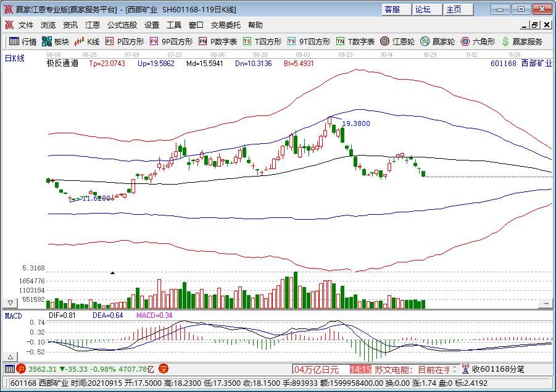Click the right arrow beside volume chart
This screenshot has height=392, width=556.
point(546,304)
